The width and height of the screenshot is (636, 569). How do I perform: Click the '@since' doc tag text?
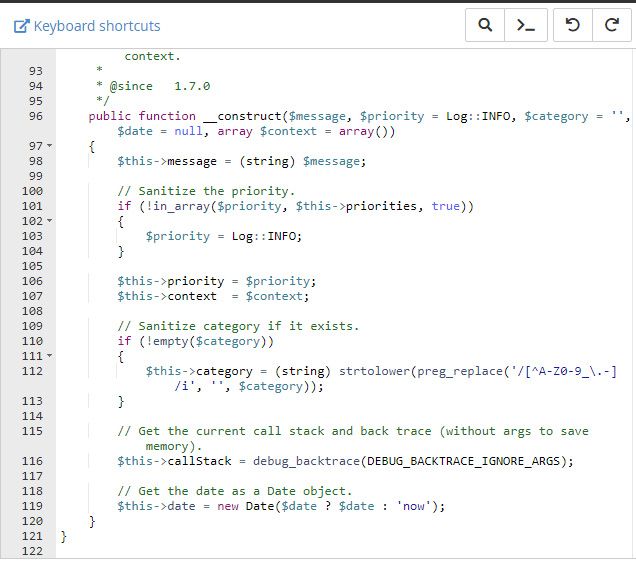point(131,86)
